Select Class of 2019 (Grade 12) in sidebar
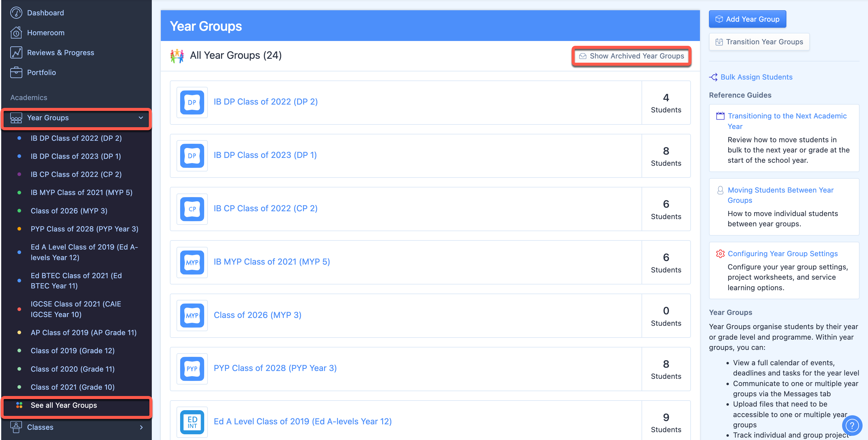 point(73,351)
